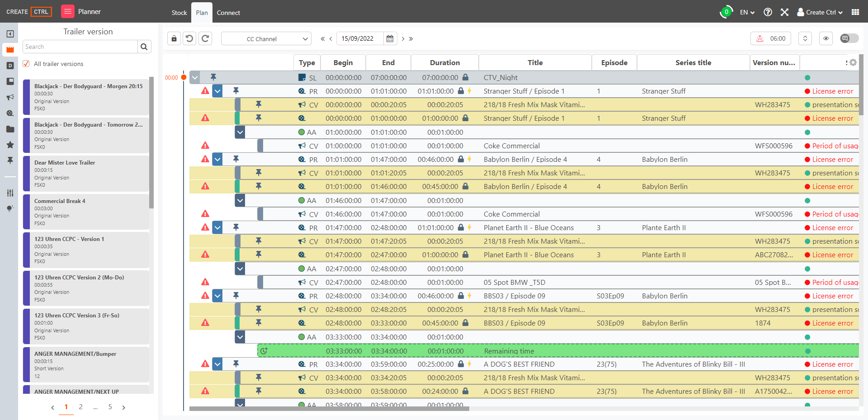This screenshot has width=868, height=420.
Task: Collapse the Babylon Berlin Episode 4 PR row
Action: point(217,159)
